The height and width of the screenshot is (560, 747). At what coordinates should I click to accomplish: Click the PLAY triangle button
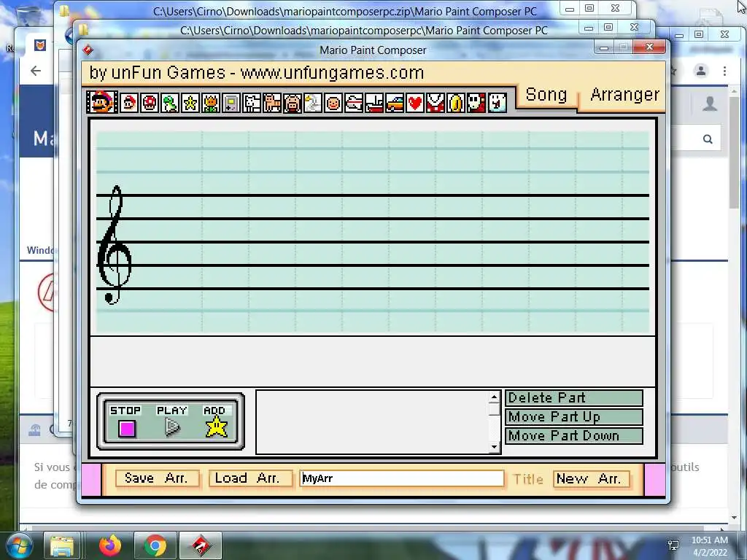coord(172,427)
